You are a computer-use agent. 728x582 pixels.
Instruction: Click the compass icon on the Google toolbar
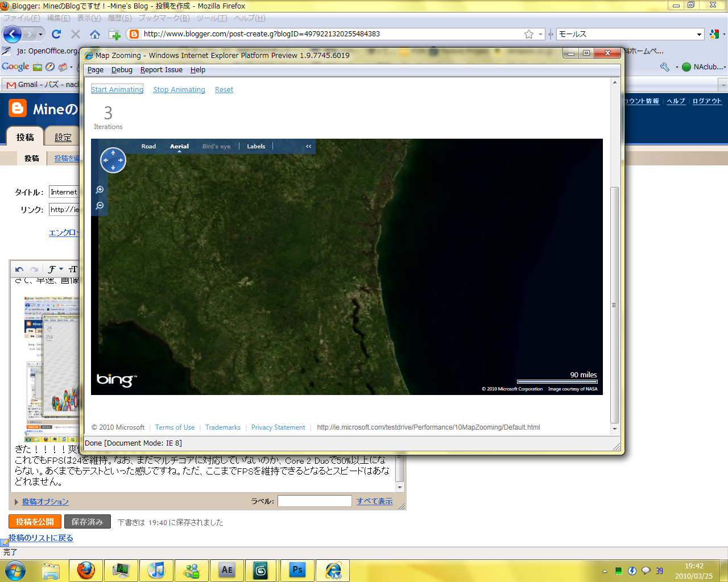click(x=50, y=67)
